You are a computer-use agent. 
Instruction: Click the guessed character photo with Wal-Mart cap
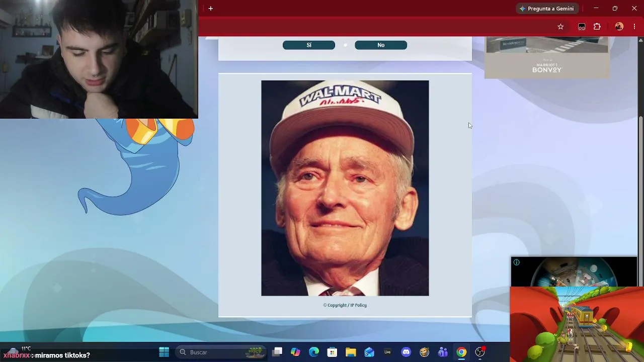(x=345, y=188)
